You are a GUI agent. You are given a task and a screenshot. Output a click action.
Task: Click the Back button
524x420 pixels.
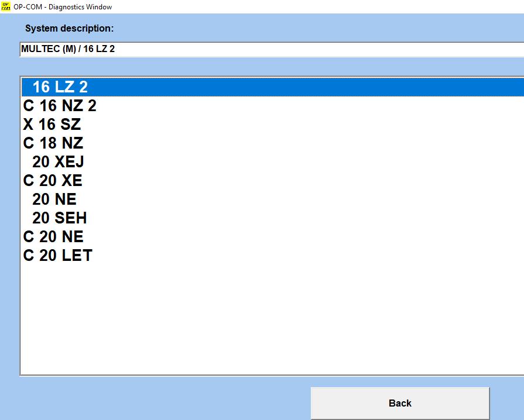coord(400,403)
